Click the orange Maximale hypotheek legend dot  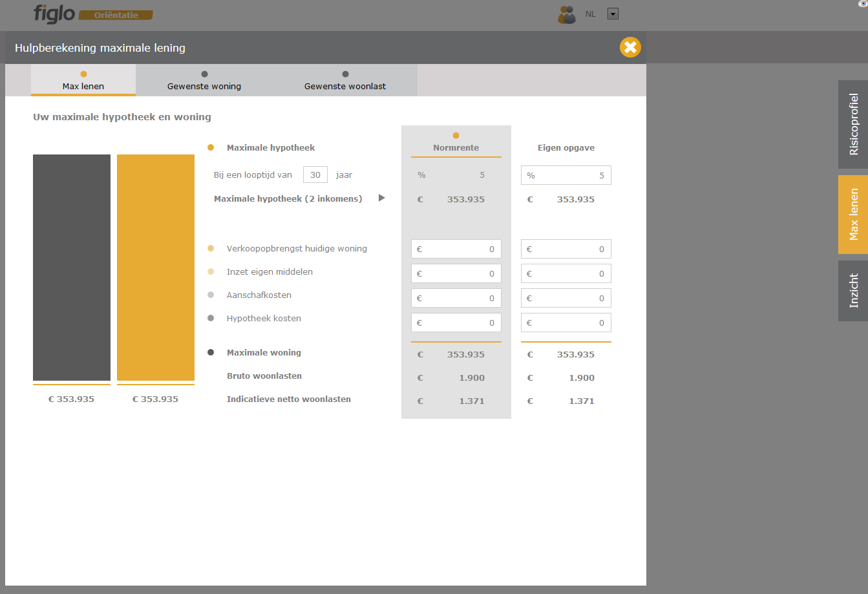[211, 147]
